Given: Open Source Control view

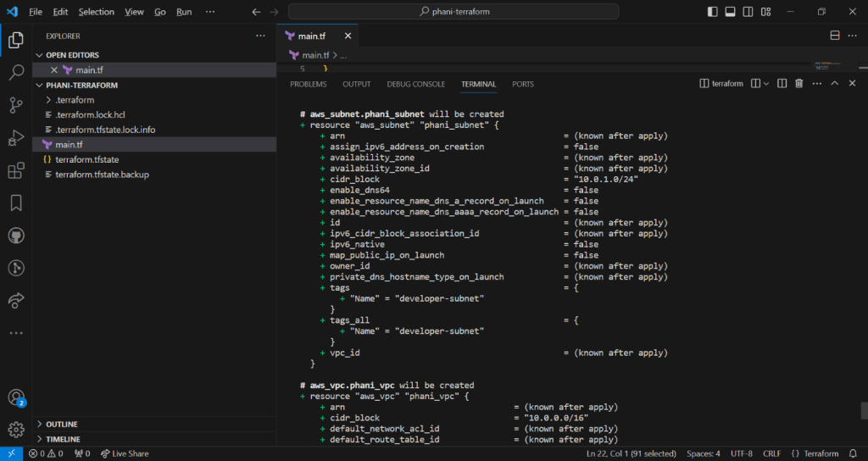Looking at the screenshot, I should point(15,105).
